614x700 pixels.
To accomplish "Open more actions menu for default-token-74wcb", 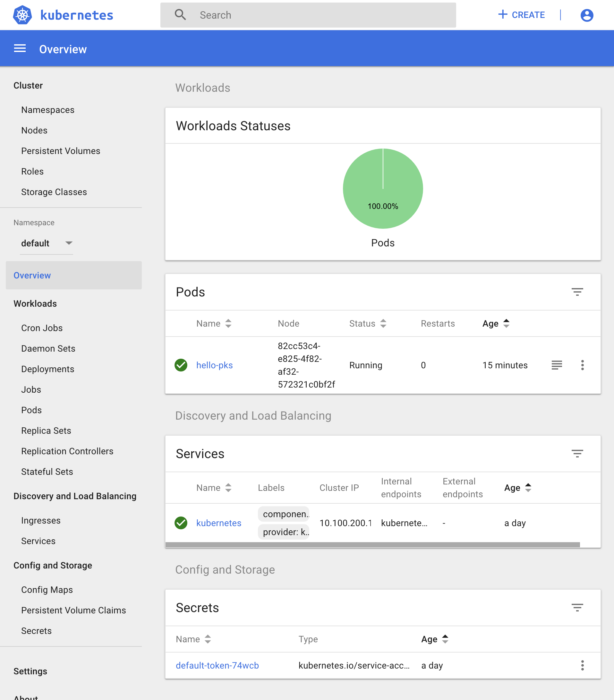I will (582, 665).
